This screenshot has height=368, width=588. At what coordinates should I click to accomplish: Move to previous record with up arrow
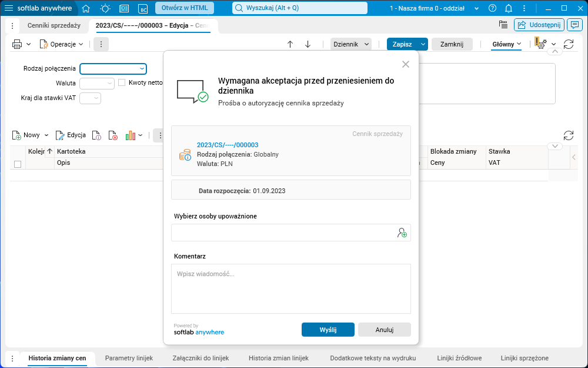coord(290,44)
